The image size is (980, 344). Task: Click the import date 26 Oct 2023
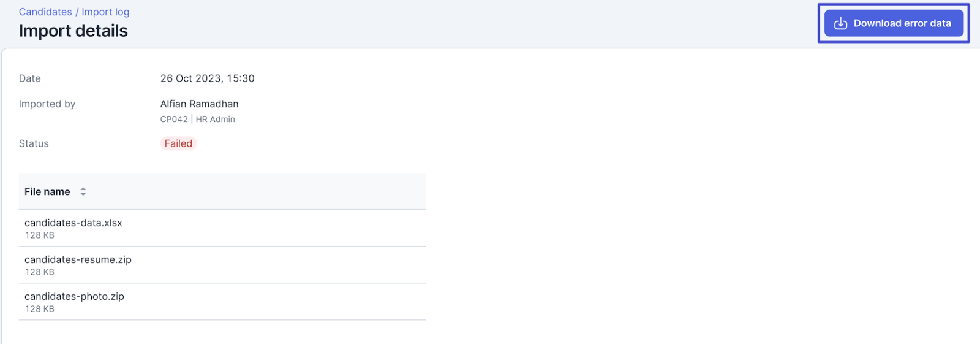pyautogui.click(x=207, y=78)
